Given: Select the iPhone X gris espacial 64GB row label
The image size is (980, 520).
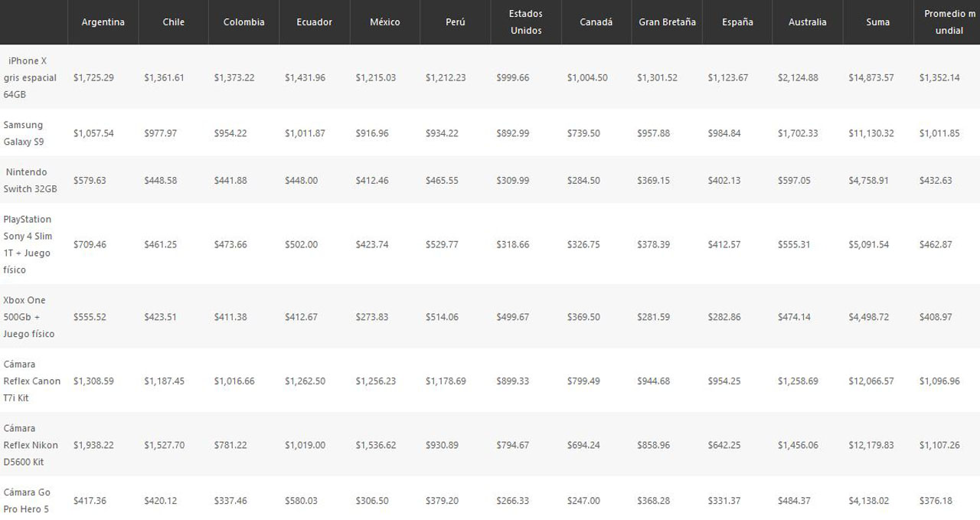Looking at the screenshot, I should (31, 77).
